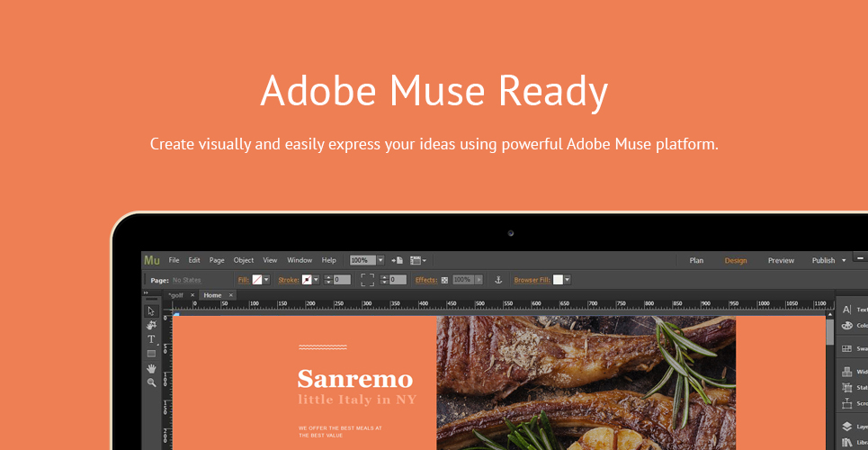This screenshot has width=868, height=450.
Task: Select the Sanremo heading on canvas
Action: pos(355,380)
